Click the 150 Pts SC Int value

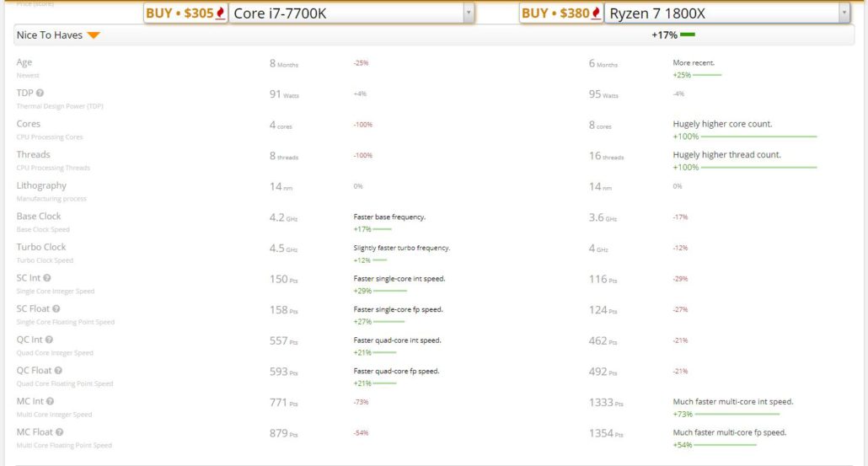tap(283, 280)
